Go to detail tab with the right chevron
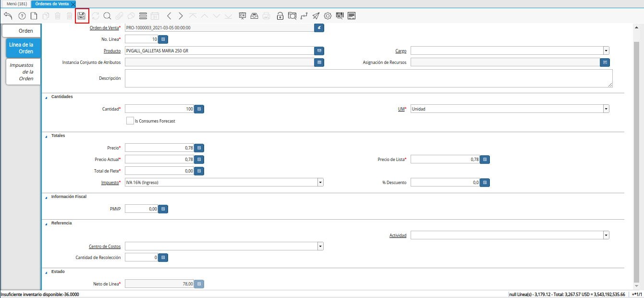 click(x=181, y=16)
